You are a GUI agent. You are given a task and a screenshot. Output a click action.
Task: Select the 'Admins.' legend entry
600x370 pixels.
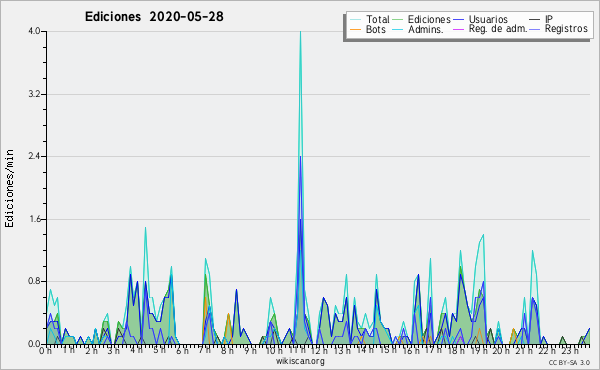[x=426, y=29]
